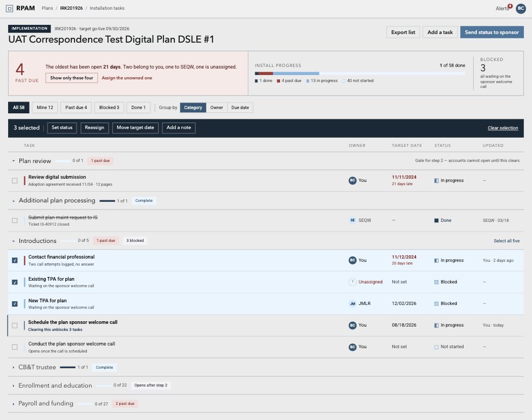Click Not started status icon for Conduct welcome call
Image resolution: width=532 pixels, height=420 pixels.
436,347
